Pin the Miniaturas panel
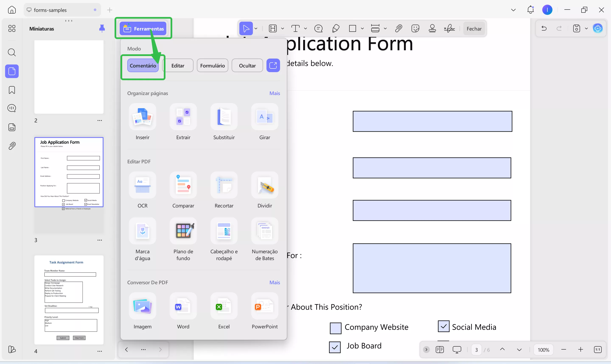The image size is (611, 364). 102,29
